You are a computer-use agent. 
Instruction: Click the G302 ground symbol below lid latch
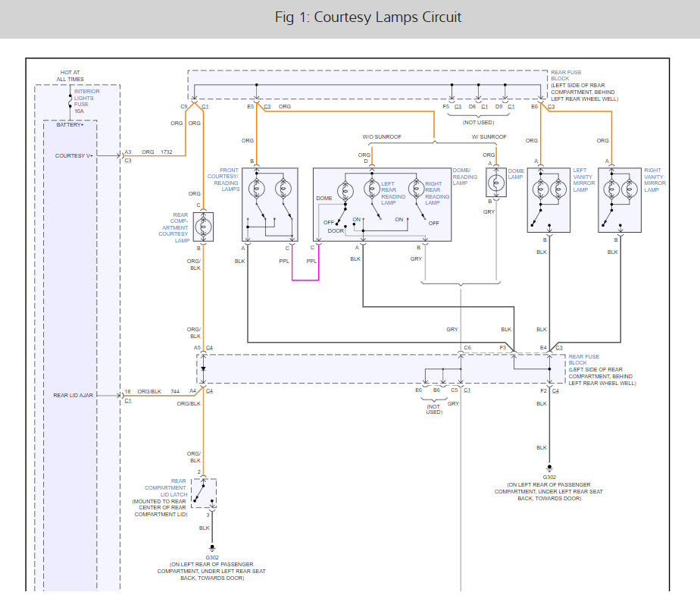point(212,547)
